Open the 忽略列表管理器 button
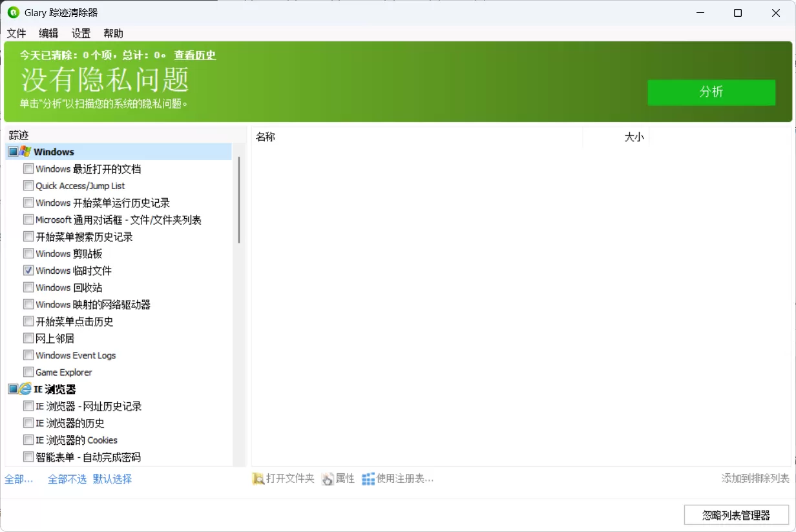The height and width of the screenshot is (532, 796). pyautogui.click(x=736, y=515)
